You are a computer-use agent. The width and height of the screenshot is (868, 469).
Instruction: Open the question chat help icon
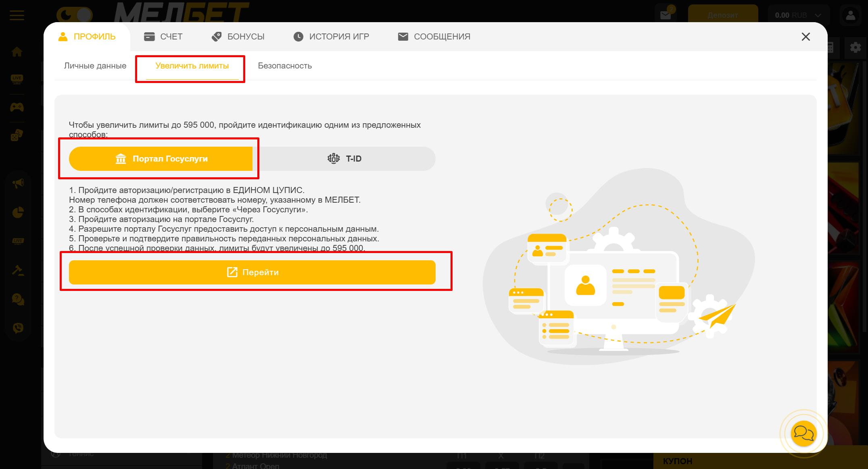(x=18, y=299)
